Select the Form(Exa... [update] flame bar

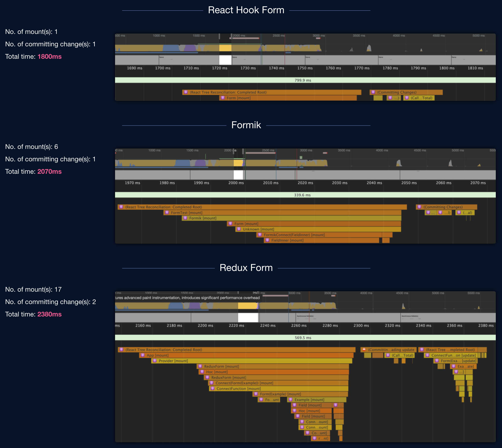[x=456, y=361]
